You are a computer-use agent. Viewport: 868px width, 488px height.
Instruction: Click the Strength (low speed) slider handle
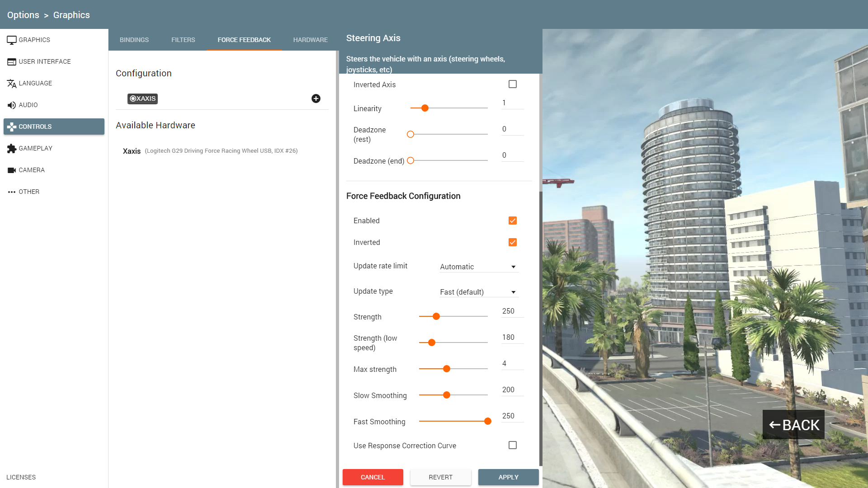coord(432,343)
